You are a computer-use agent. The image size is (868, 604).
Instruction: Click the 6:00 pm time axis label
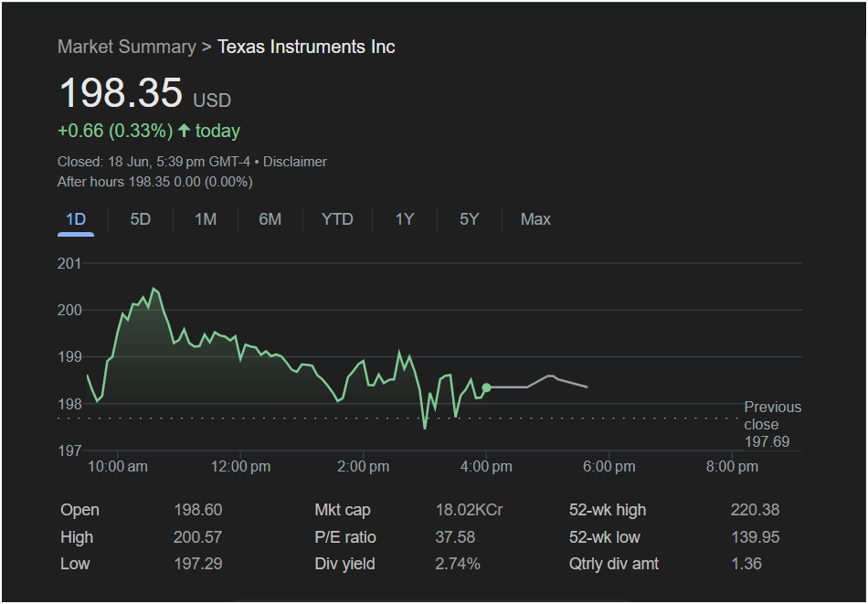tap(609, 467)
